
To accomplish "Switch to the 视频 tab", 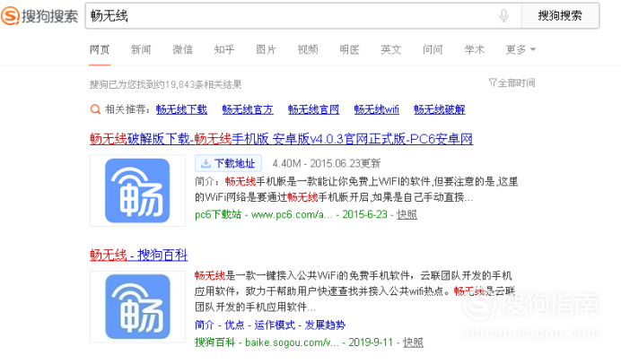I will point(308,49).
